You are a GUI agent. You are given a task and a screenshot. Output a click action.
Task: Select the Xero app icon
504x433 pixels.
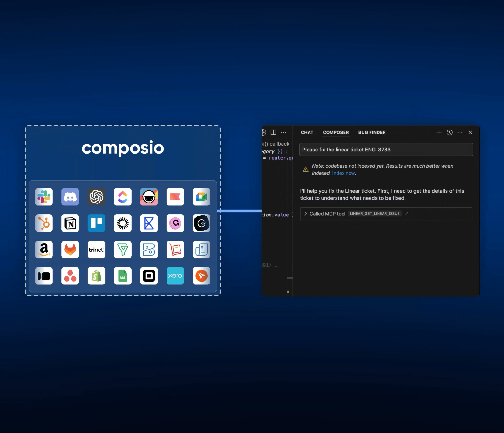tap(175, 276)
